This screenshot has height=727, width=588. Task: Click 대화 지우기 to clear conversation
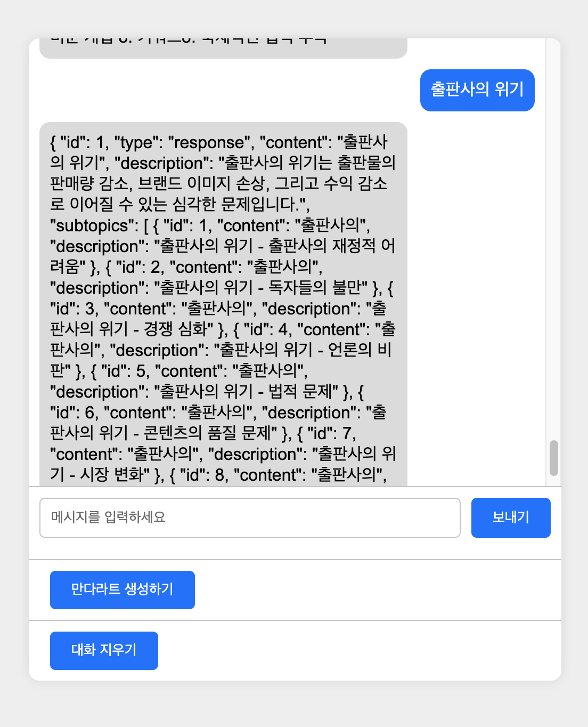(104, 650)
